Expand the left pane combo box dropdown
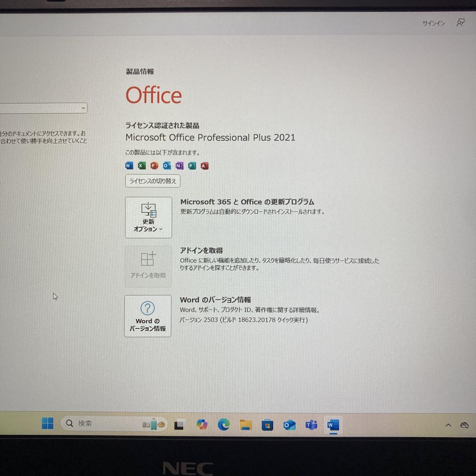 click(83, 108)
